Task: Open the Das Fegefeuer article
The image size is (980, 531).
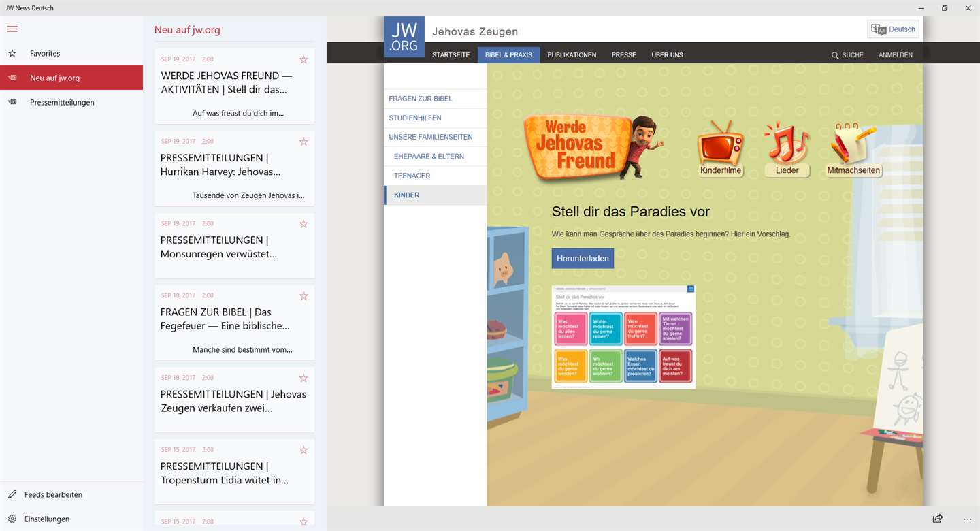Action: pos(234,323)
